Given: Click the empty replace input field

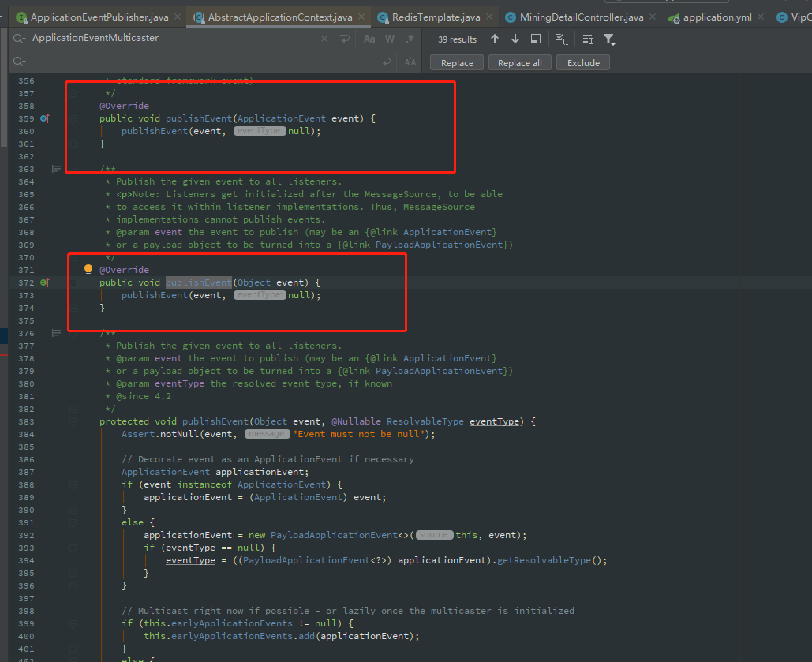Looking at the screenshot, I should 202,62.
